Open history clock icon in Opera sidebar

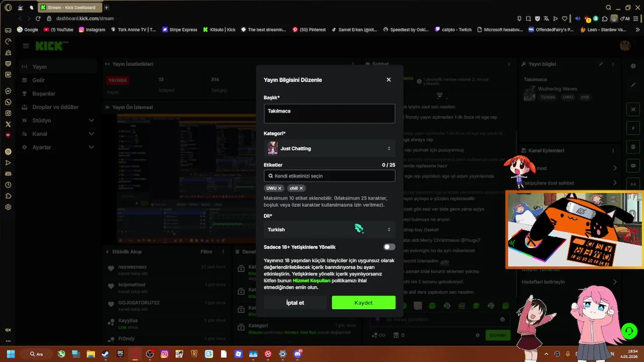click(x=8, y=185)
